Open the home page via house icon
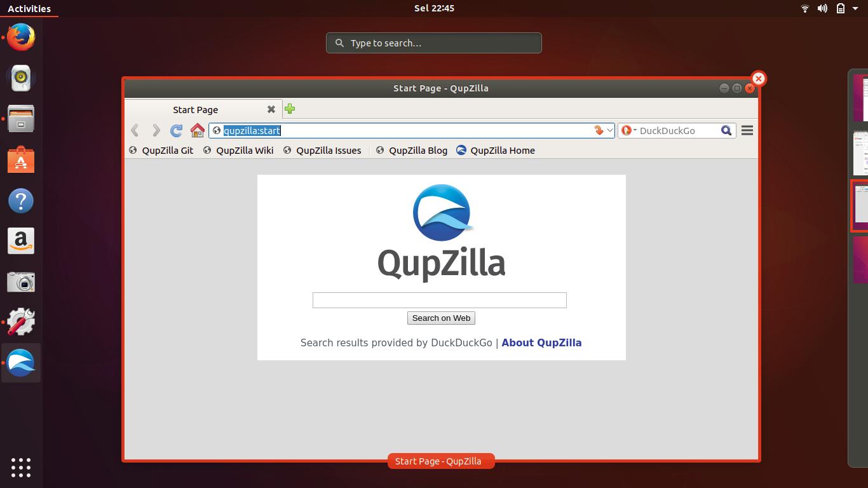 click(198, 130)
